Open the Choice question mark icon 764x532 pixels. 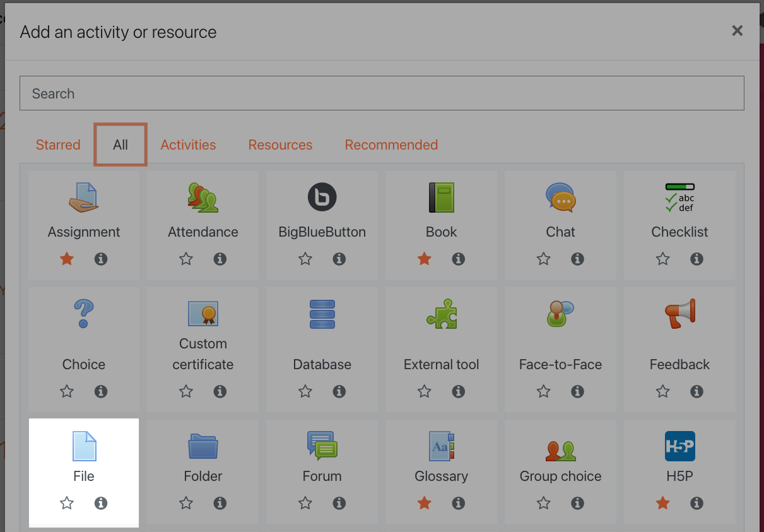click(x=84, y=314)
